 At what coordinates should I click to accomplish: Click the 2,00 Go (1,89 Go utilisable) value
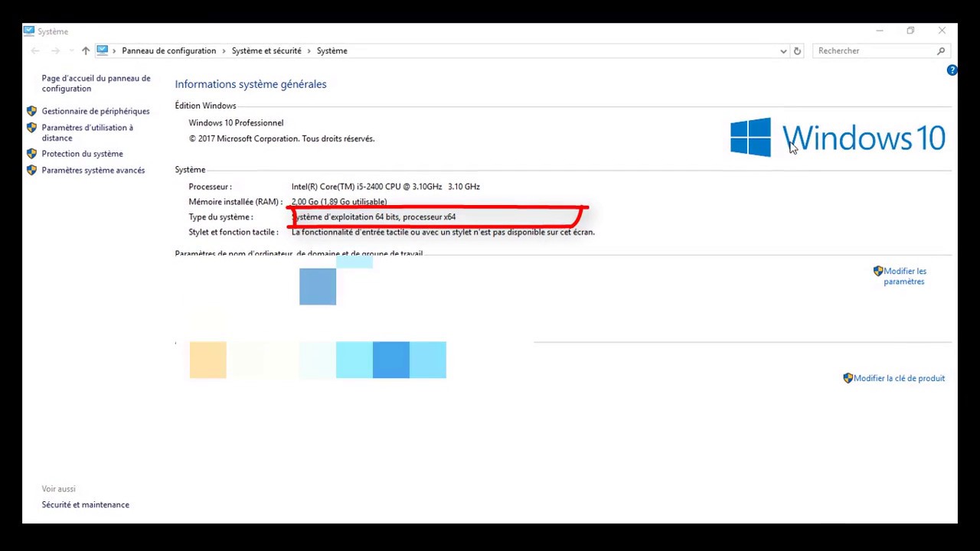(339, 202)
